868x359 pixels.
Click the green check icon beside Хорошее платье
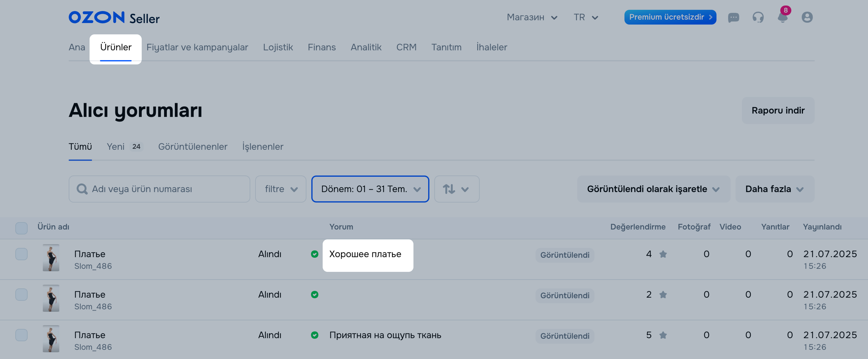(314, 254)
